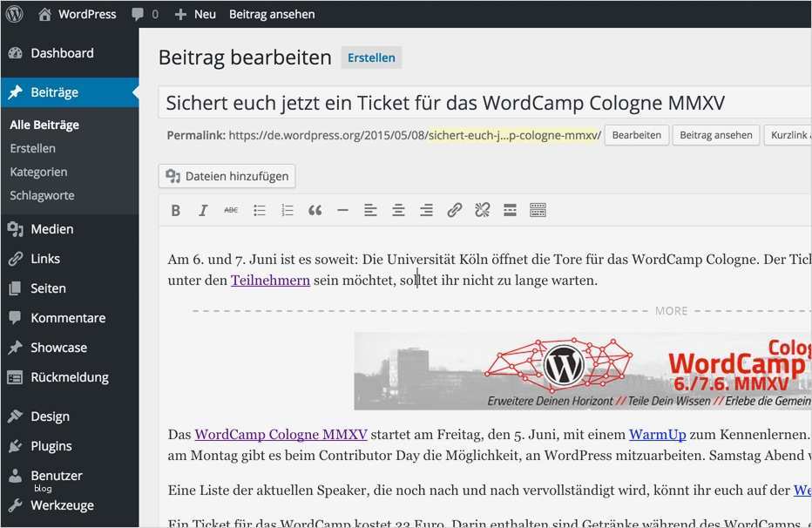Center align the text
Viewport: 812px width, 528px height.
pyautogui.click(x=398, y=211)
